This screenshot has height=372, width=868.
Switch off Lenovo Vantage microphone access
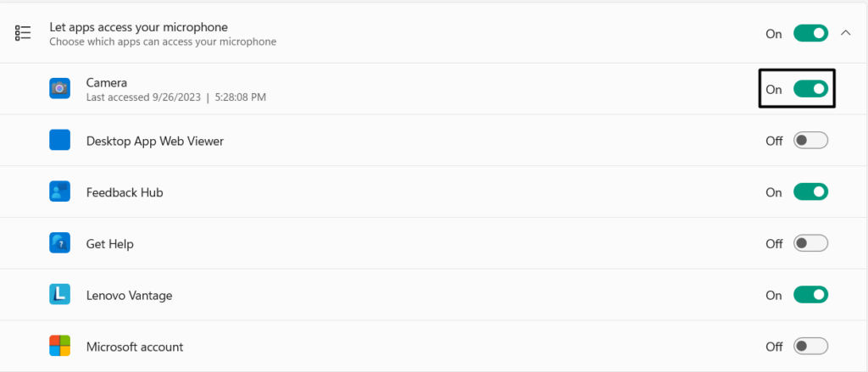pos(810,295)
